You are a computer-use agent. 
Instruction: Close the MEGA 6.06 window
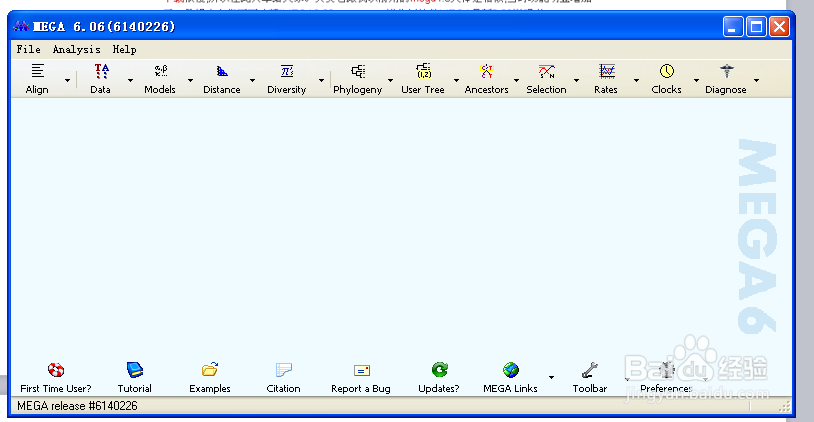click(780, 26)
